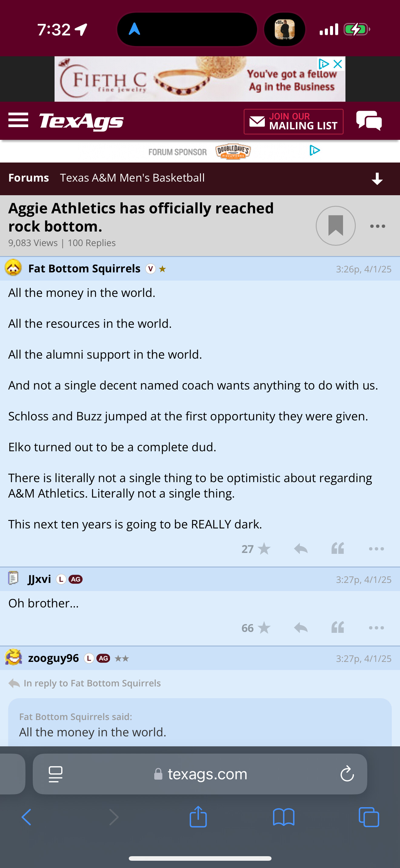Reply to the Fat Bottom Squirrels post
400x868 pixels.
[301, 549]
